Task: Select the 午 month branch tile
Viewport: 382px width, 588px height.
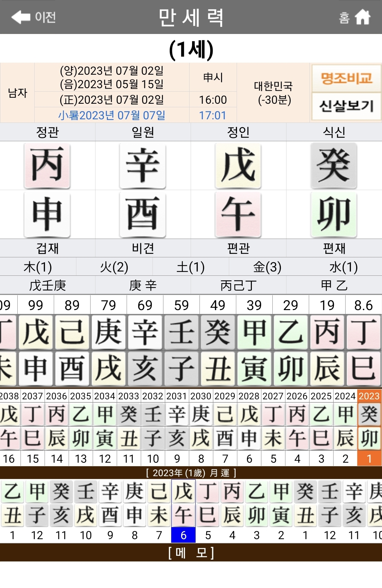Action: click(x=238, y=214)
